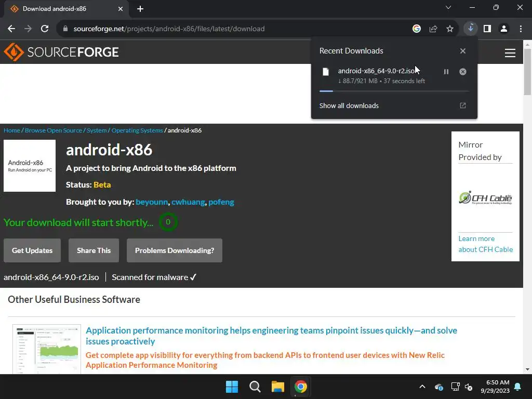532x399 pixels.
Task: Click the Google icon in address bar
Action: (x=416, y=29)
